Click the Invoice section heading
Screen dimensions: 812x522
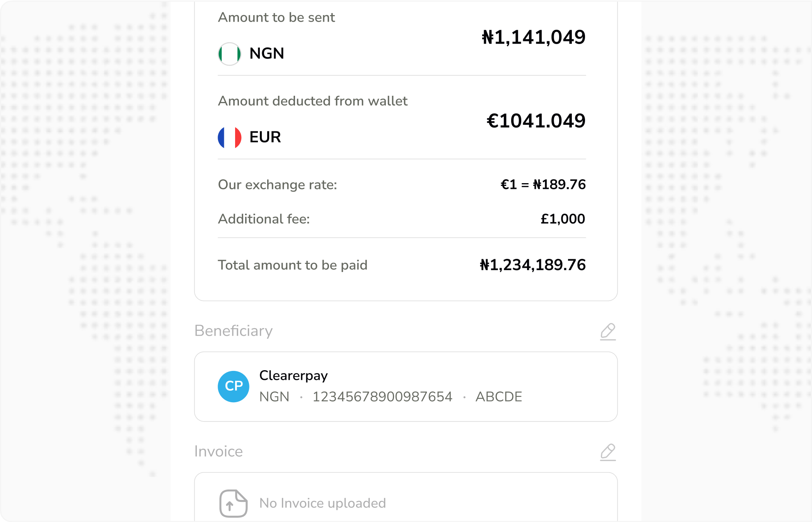coord(218,452)
